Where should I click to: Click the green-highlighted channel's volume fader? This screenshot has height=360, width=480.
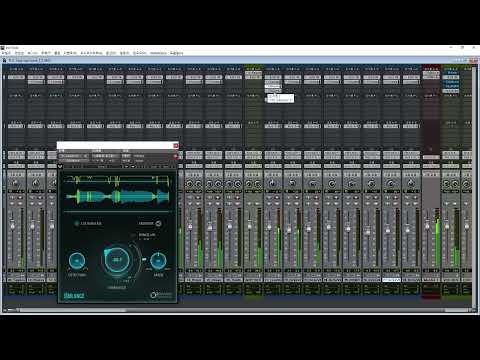pos(249,226)
